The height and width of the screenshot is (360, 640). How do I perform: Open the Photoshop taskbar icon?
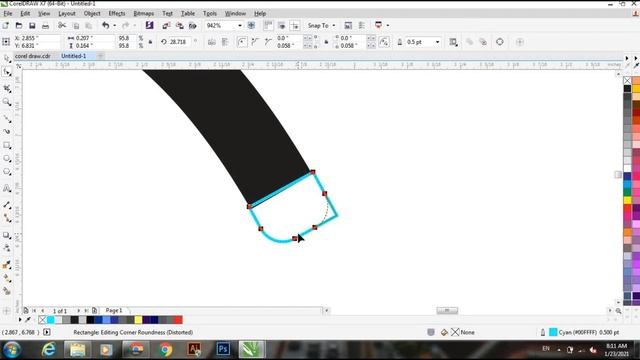[223, 349]
